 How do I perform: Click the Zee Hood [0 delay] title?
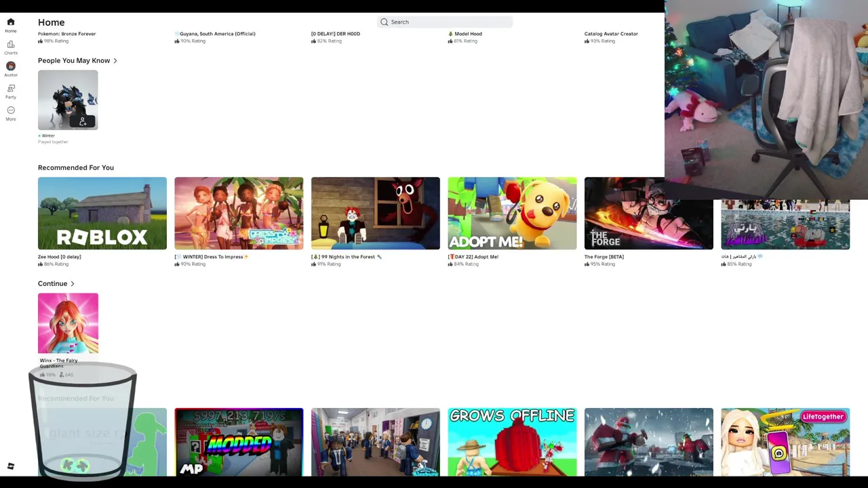pos(60,257)
